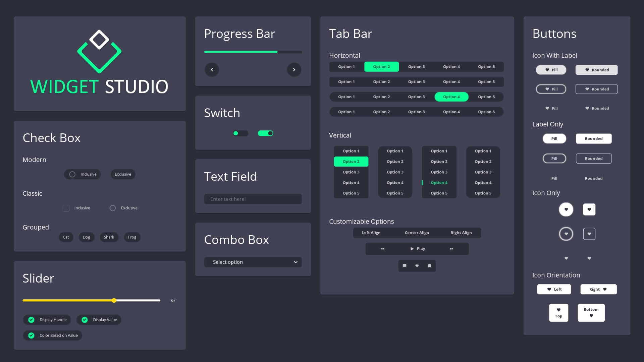Viewport: 644px width, 362px height.
Task: Expand the Select option chevron
Action: click(295, 262)
